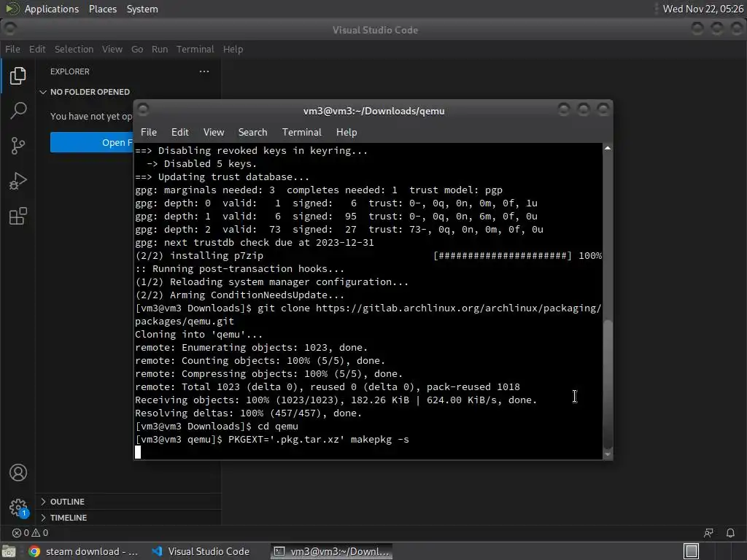Open the VS Code Terminal menu

click(x=196, y=49)
